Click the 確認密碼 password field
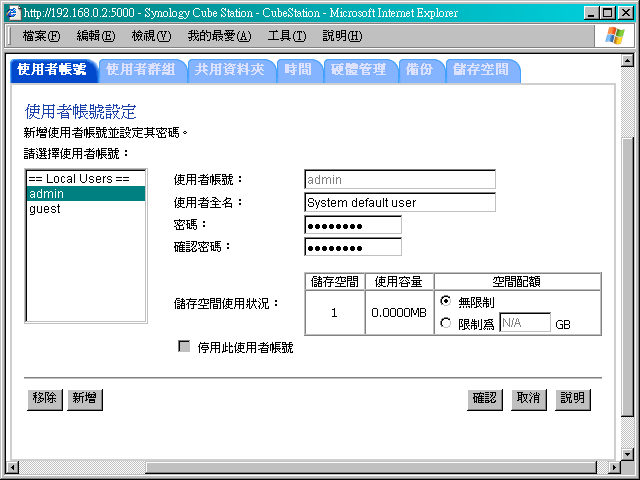The height and width of the screenshot is (480, 640). (x=353, y=247)
